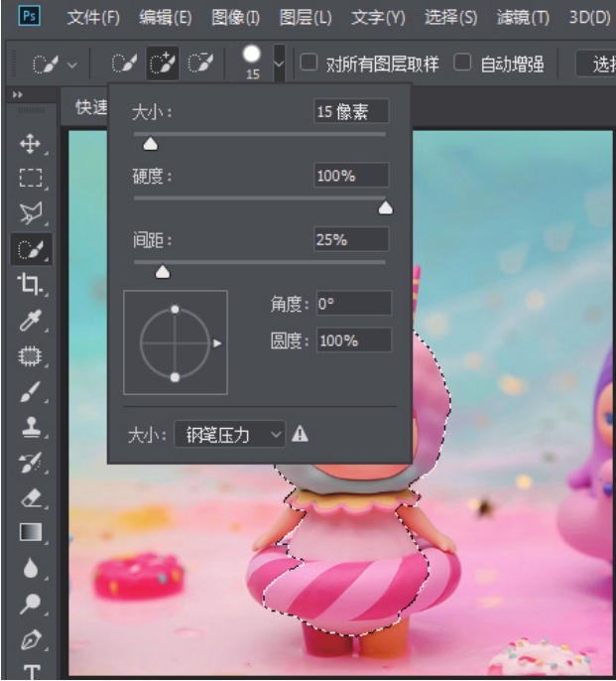Switch to the 快速 document tab

click(91, 107)
